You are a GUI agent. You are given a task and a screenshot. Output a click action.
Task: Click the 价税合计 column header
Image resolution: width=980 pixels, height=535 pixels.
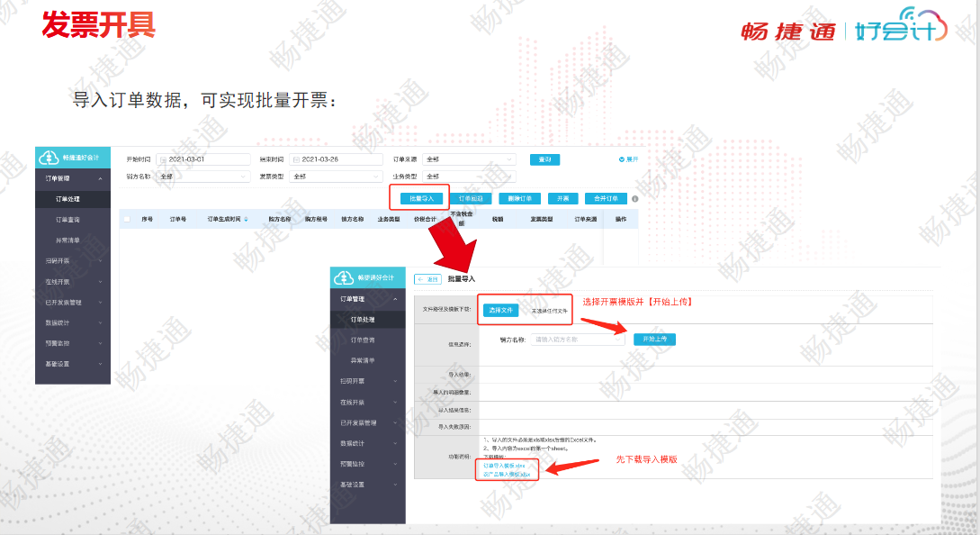coord(425,219)
